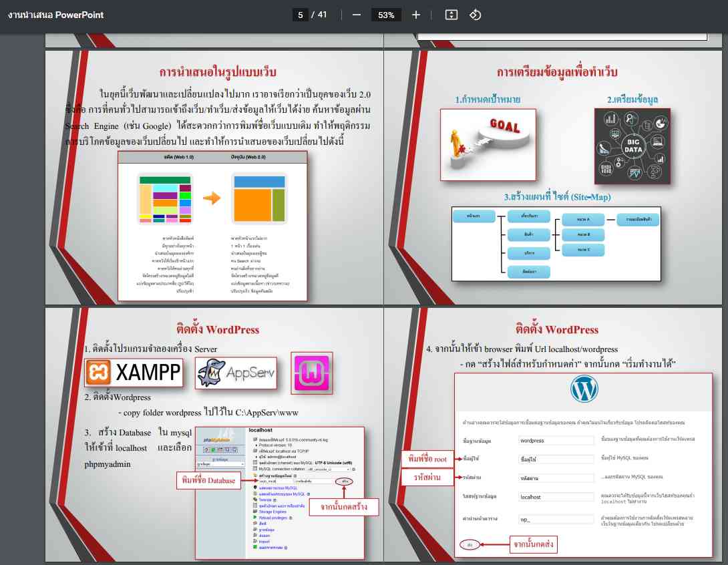This screenshot has height=565, width=728.
Task: Click the AppServ logo image
Action: point(236,373)
